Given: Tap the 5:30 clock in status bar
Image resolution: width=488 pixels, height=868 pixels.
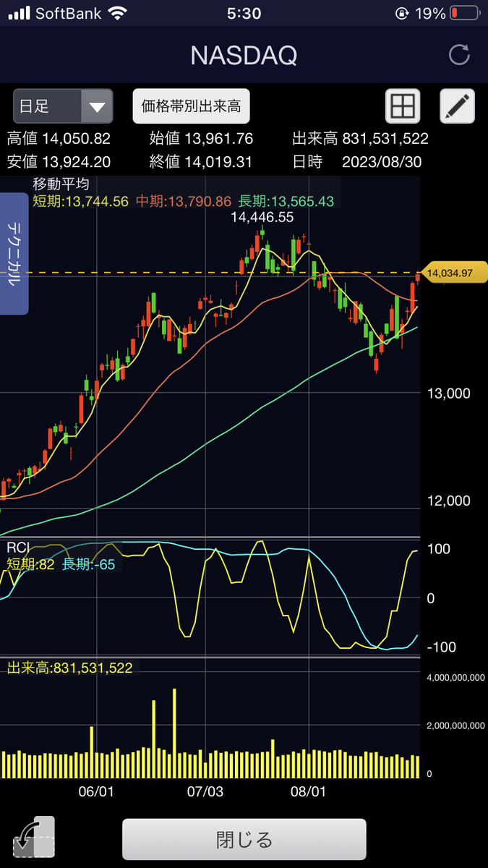Looking at the screenshot, I should click(x=244, y=13).
